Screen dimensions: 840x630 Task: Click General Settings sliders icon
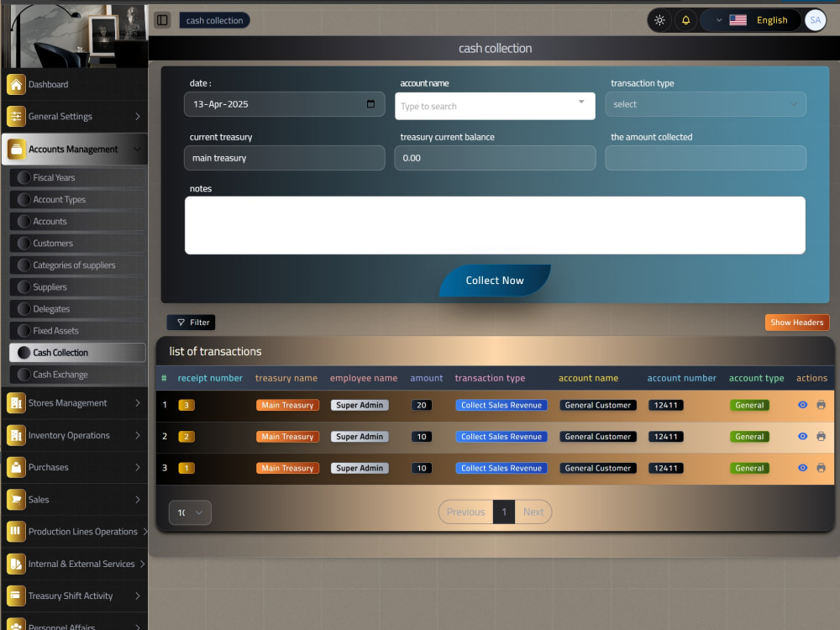click(x=16, y=116)
